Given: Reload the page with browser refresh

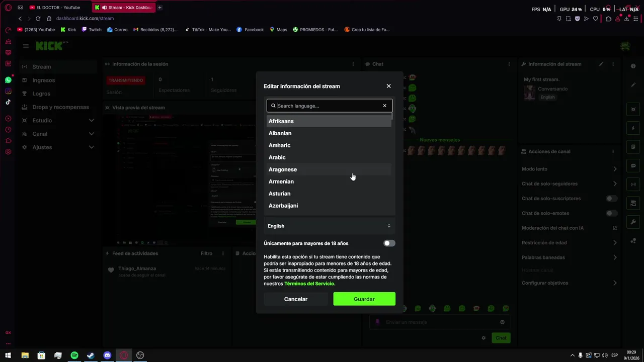Looking at the screenshot, I should pos(38,19).
